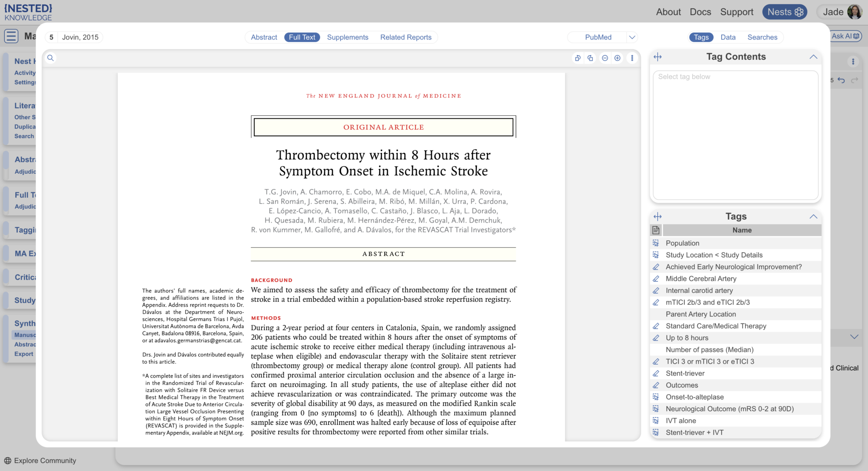Click the document icon in Tags table header
Screen dimensions: 868x471
(656, 230)
